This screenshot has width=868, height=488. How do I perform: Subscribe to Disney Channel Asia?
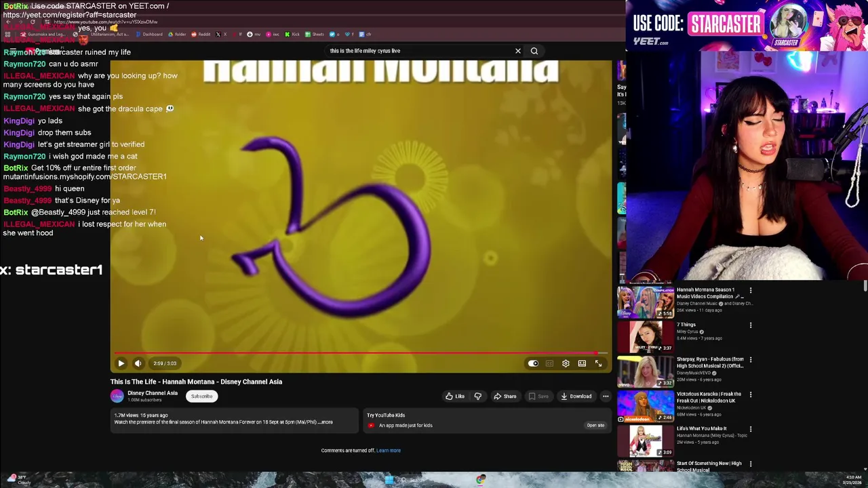coord(201,396)
